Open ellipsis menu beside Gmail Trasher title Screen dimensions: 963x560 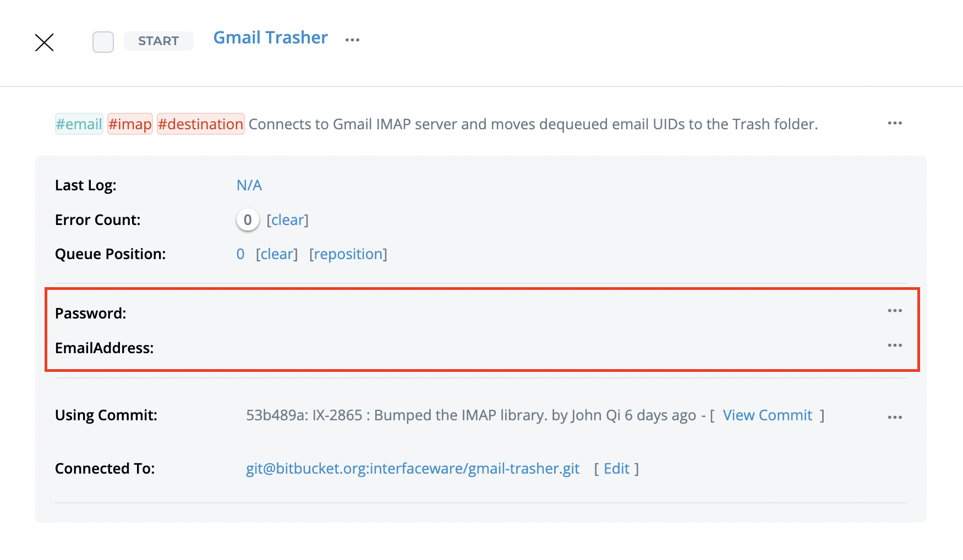click(x=352, y=40)
